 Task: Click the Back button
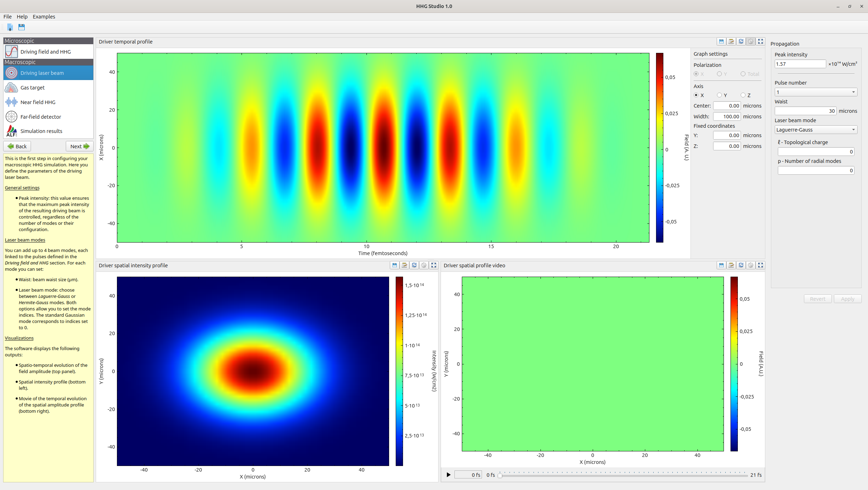tap(17, 147)
